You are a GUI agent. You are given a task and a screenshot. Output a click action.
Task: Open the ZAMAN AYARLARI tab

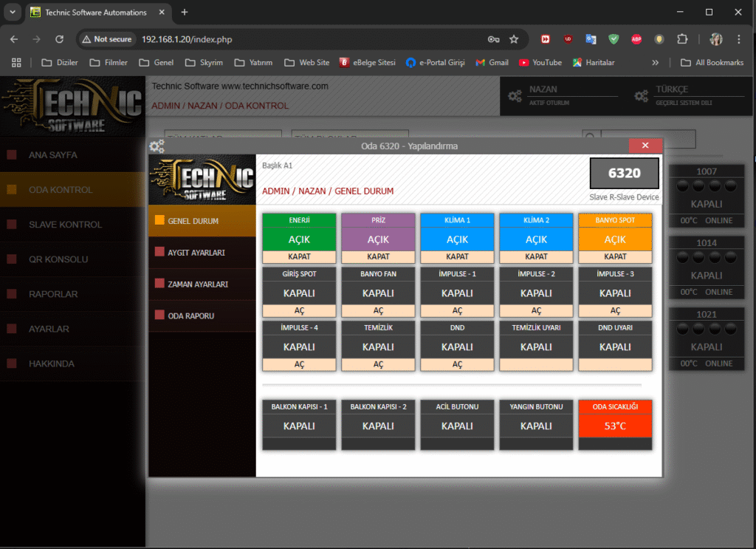pyautogui.click(x=202, y=284)
